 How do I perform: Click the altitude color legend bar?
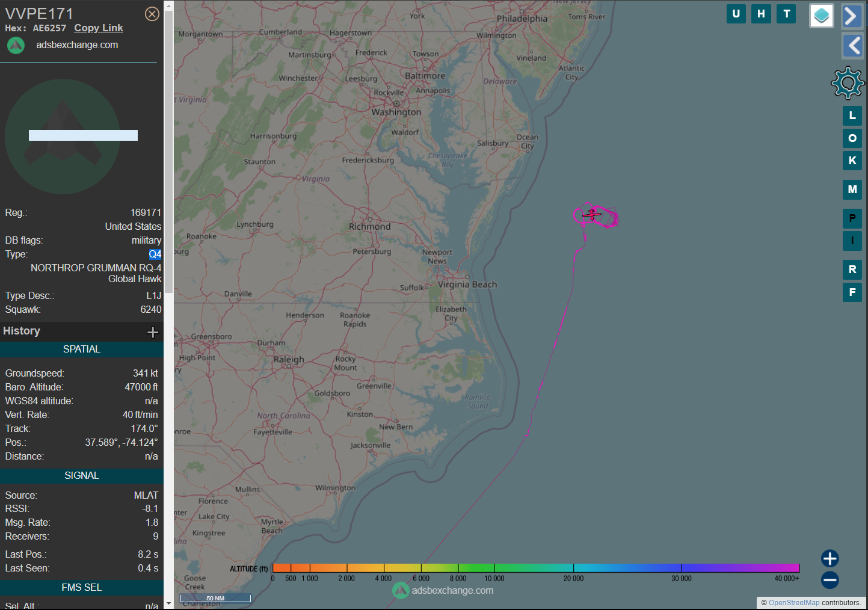point(536,568)
